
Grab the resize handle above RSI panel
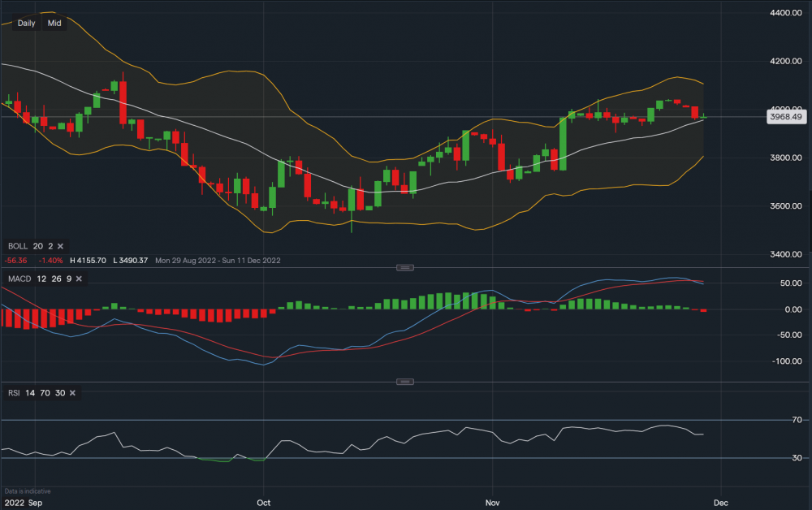(405, 382)
